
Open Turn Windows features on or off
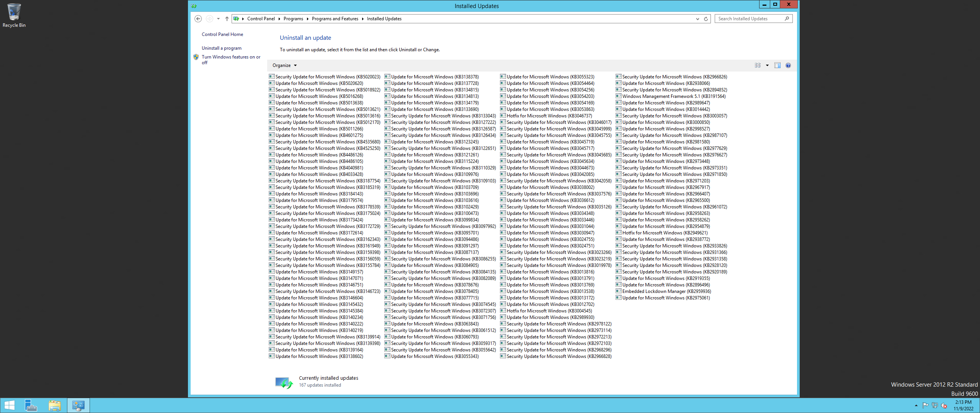point(231,60)
